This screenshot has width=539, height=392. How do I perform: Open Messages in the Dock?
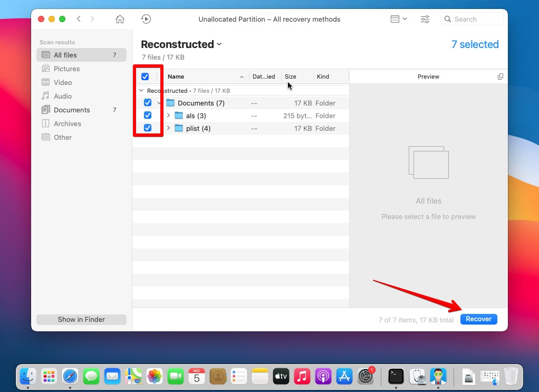point(91,376)
